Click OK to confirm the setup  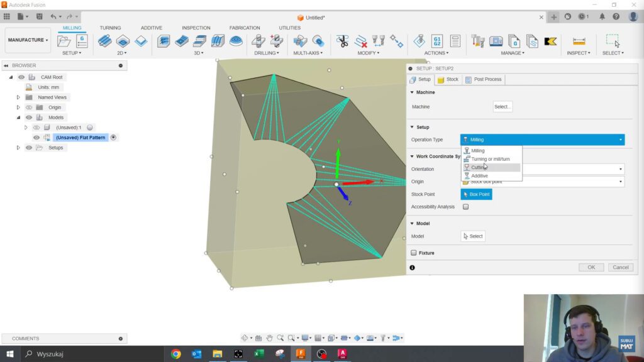[590, 267]
